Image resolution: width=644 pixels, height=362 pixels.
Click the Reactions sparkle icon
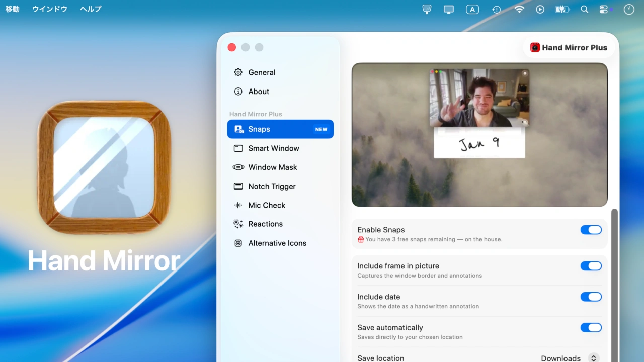(x=238, y=224)
